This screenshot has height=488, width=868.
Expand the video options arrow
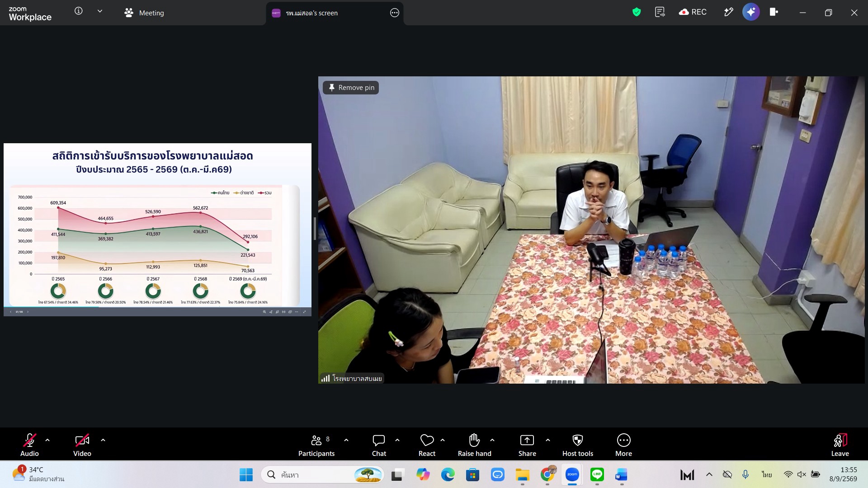coord(103,440)
